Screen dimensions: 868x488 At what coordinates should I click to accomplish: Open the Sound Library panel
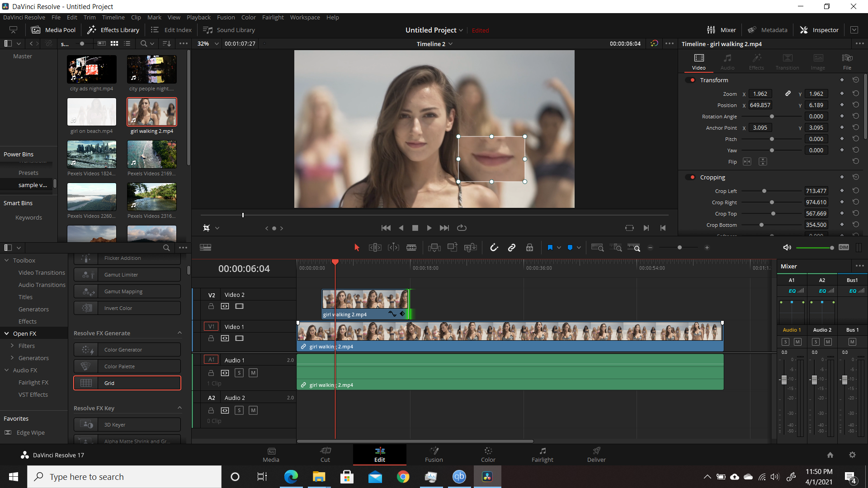[229, 30]
